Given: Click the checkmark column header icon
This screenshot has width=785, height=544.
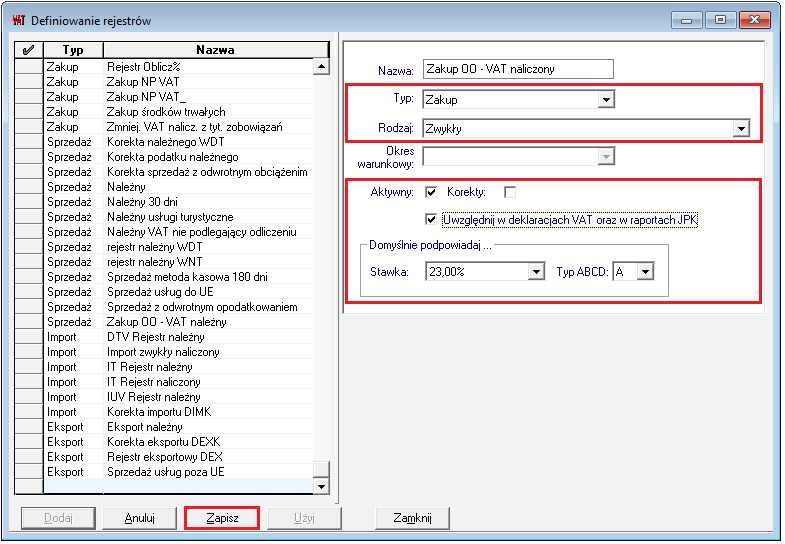Looking at the screenshot, I should coord(29,50).
